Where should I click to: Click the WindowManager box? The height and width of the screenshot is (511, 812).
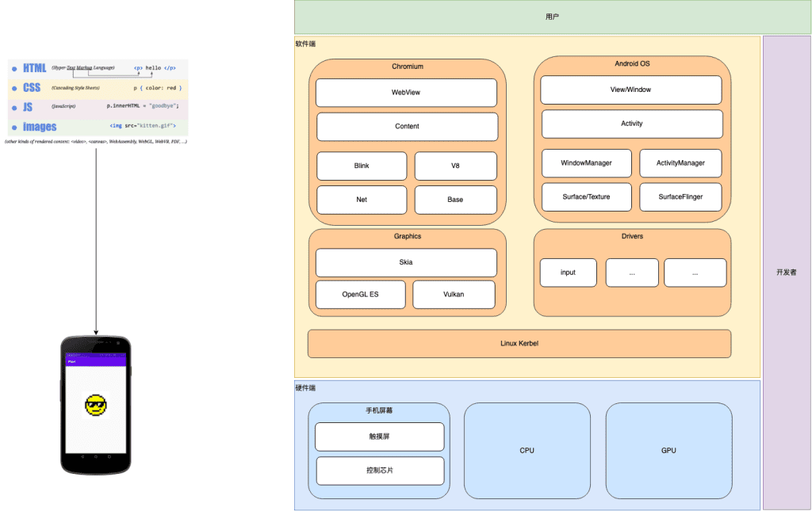[x=587, y=163]
